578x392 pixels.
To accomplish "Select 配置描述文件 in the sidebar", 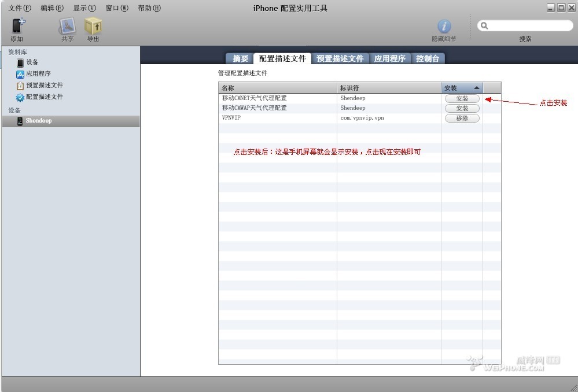I will click(x=43, y=97).
